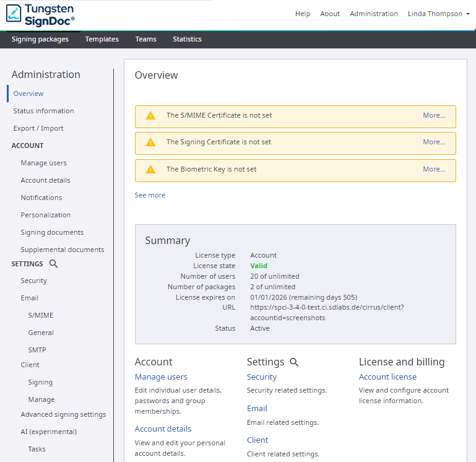Viewport: 476px width, 462px height.
Task: Click the Biometric Key warning triangle icon
Action: pyautogui.click(x=150, y=170)
